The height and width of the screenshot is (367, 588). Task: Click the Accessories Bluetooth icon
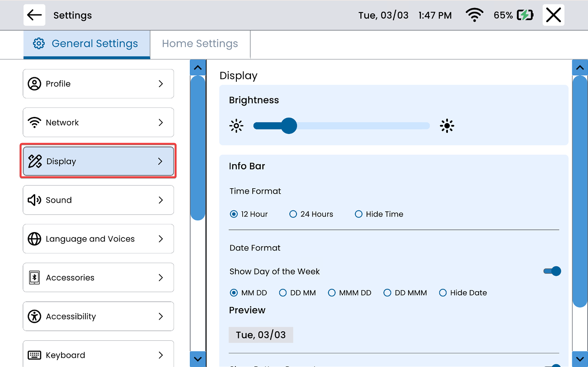(x=34, y=278)
